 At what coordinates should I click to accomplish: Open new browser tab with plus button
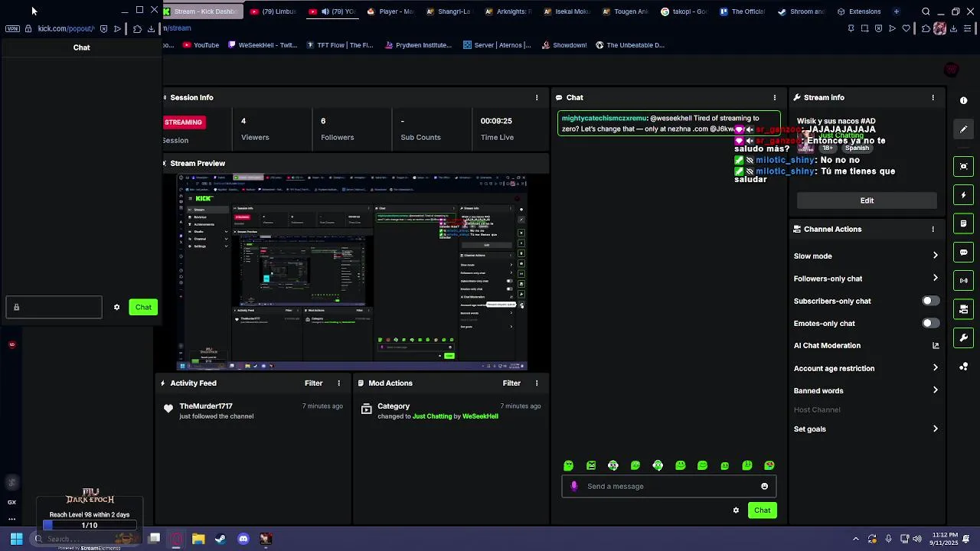point(896,11)
